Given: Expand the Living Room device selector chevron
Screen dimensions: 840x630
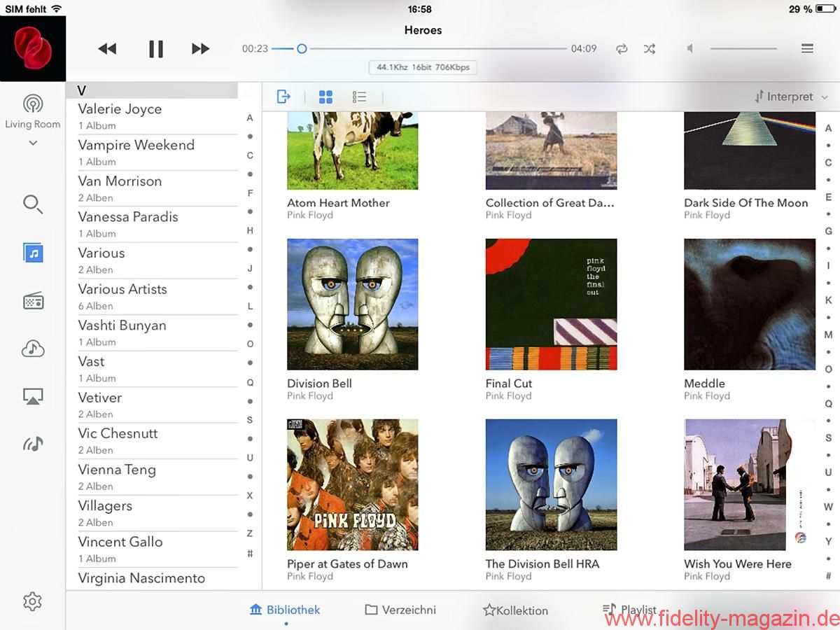Looking at the screenshot, I should [33, 143].
